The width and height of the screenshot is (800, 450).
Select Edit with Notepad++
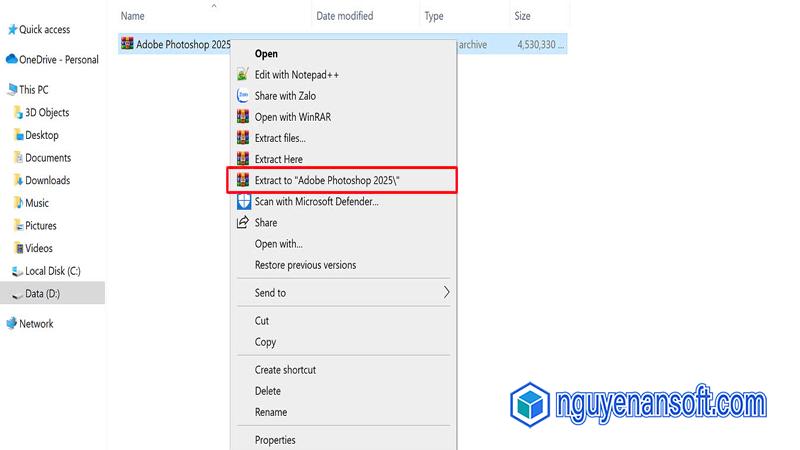[x=344, y=74]
